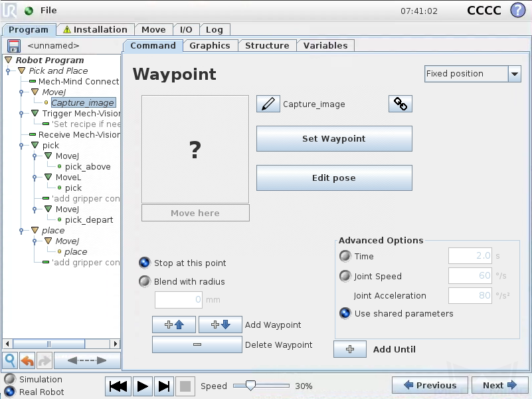Select Use shared parameters radio
Image resolution: width=532 pixels, height=399 pixels.
345,313
